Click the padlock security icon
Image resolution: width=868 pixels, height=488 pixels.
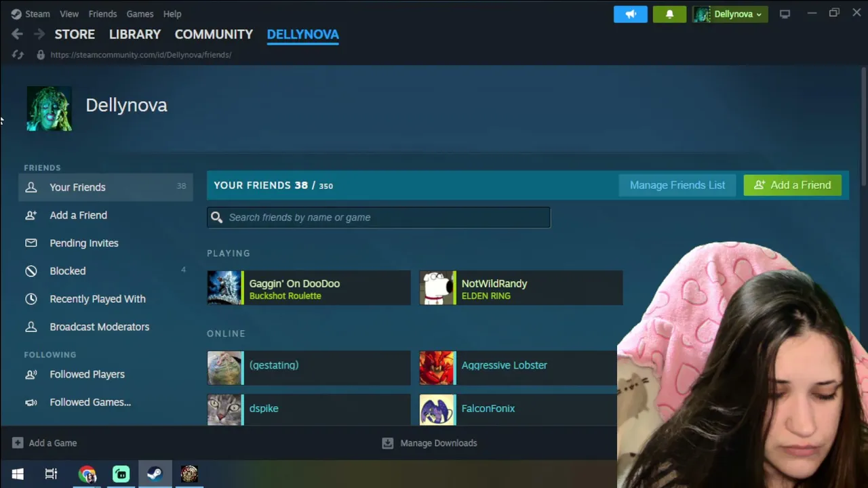pyautogui.click(x=41, y=55)
